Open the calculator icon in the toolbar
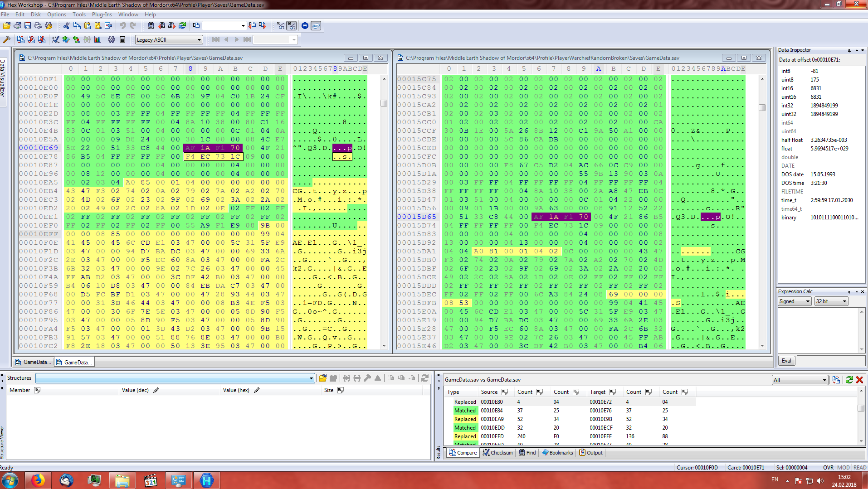 click(x=122, y=40)
